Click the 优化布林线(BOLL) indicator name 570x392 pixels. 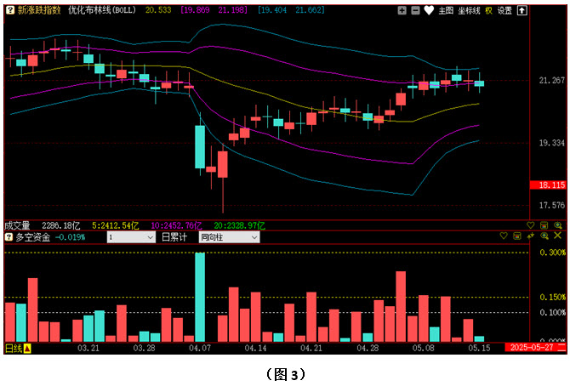tap(102, 10)
